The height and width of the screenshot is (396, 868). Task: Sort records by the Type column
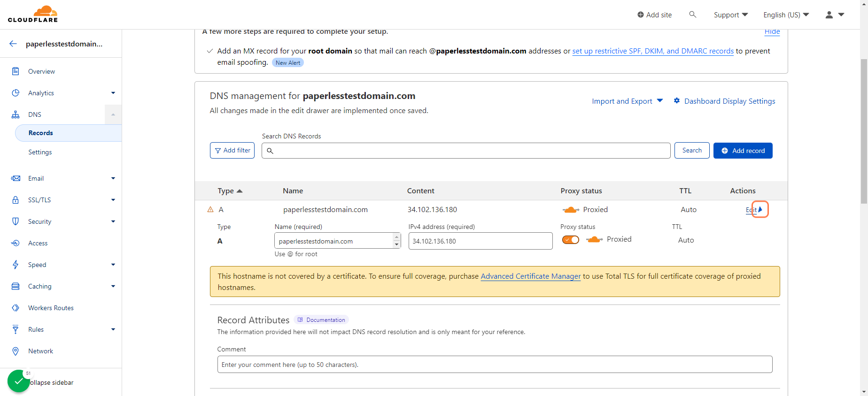pos(230,191)
